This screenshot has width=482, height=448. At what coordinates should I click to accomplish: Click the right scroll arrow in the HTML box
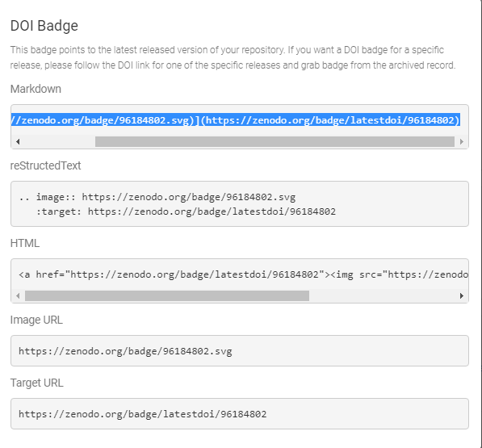[x=461, y=296]
